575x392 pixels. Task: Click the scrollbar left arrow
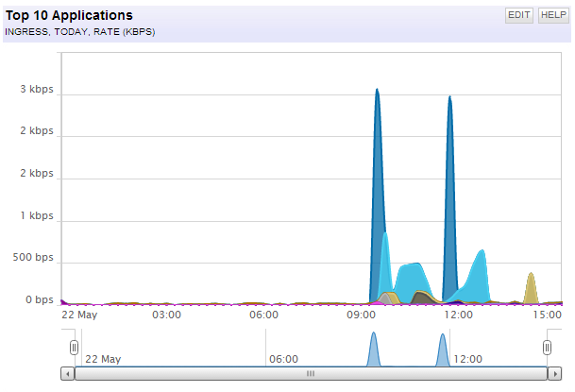point(68,374)
